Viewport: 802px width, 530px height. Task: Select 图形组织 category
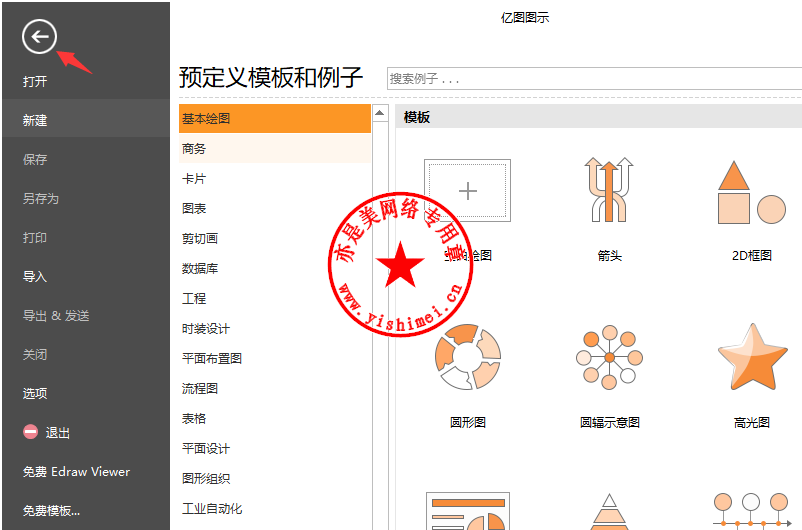pyautogui.click(x=206, y=478)
